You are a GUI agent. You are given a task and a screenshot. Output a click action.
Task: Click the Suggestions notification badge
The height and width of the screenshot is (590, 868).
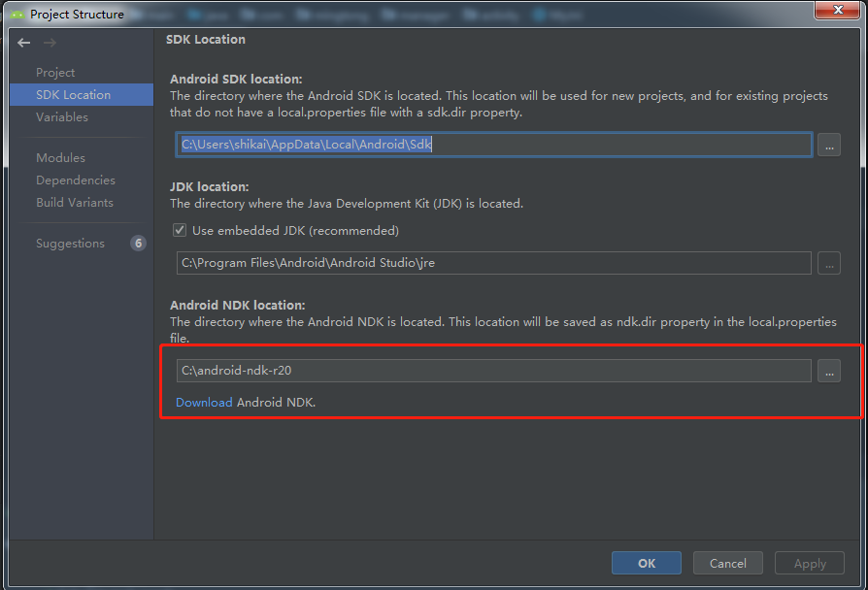138,243
